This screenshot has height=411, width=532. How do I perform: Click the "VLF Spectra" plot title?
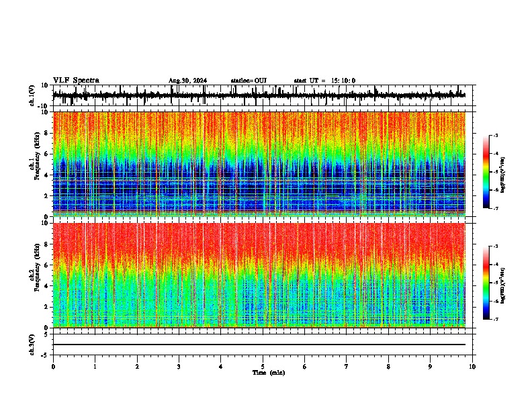click(x=76, y=81)
